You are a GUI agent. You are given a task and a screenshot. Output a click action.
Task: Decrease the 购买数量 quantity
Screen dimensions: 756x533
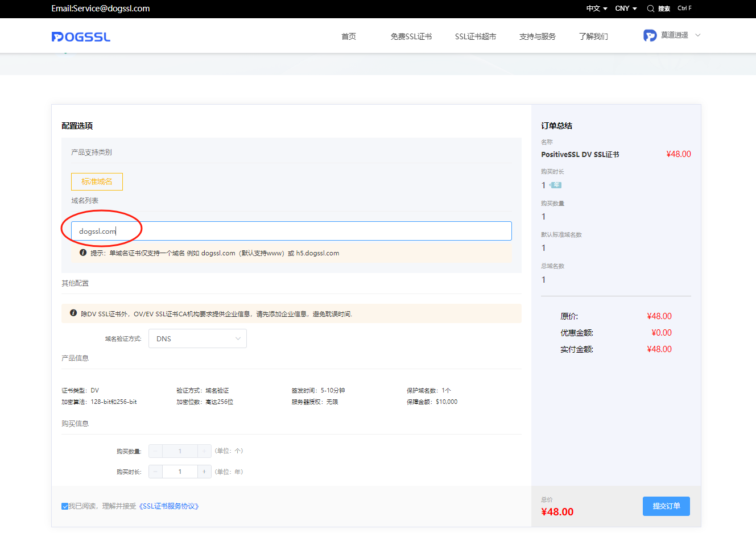155,451
